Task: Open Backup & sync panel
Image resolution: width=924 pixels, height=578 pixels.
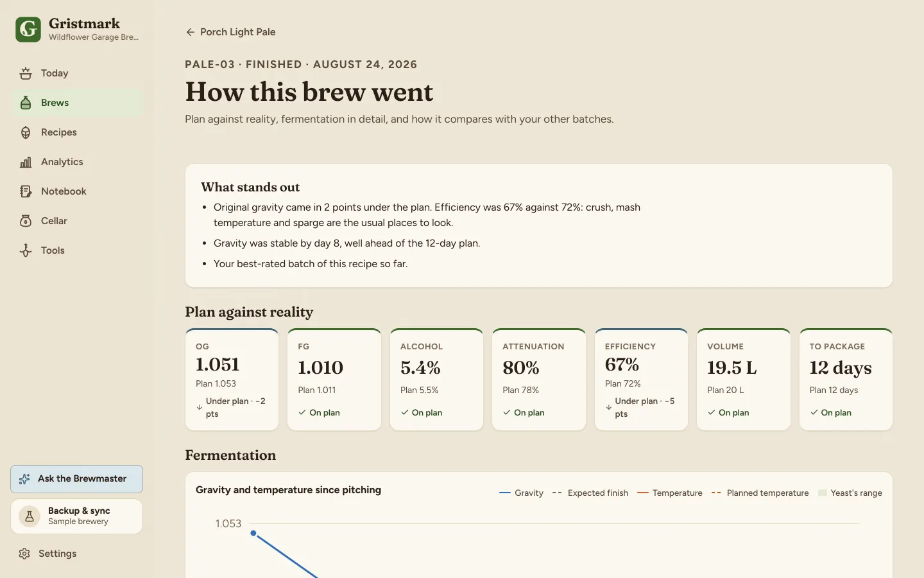Action: pos(76,516)
